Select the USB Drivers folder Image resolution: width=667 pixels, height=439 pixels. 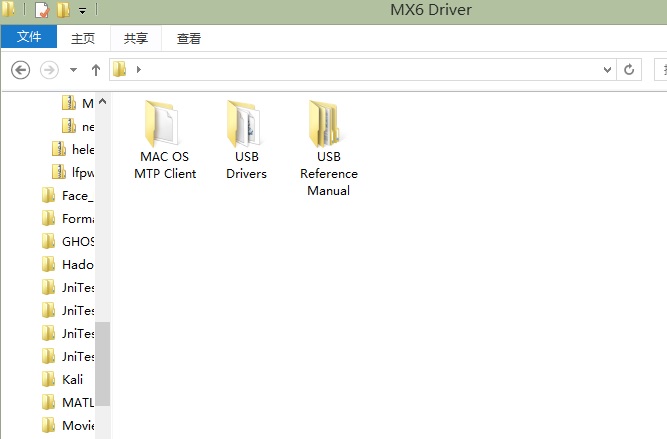(246, 141)
